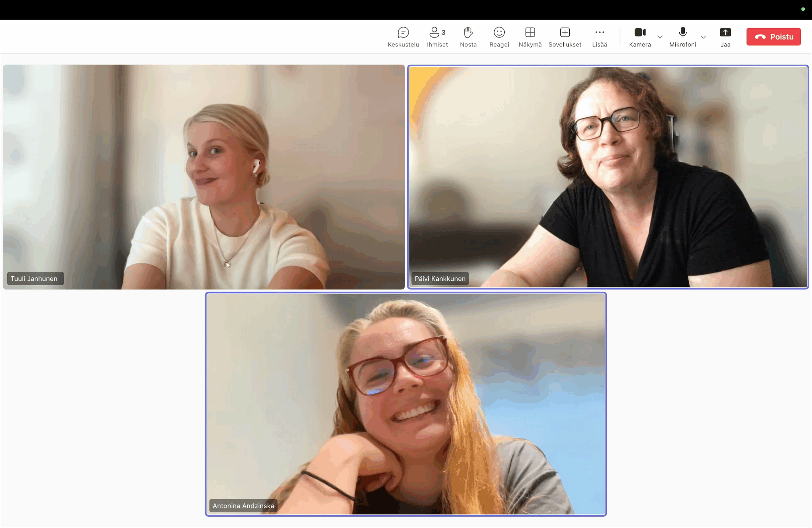Open Sovellukset apps panel
Image resolution: width=812 pixels, height=528 pixels.
pyautogui.click(x=565, y=37)
